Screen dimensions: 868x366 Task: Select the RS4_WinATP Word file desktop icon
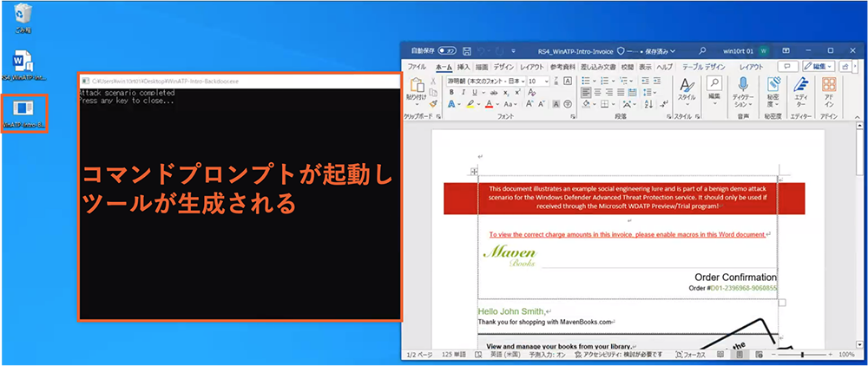23,65
